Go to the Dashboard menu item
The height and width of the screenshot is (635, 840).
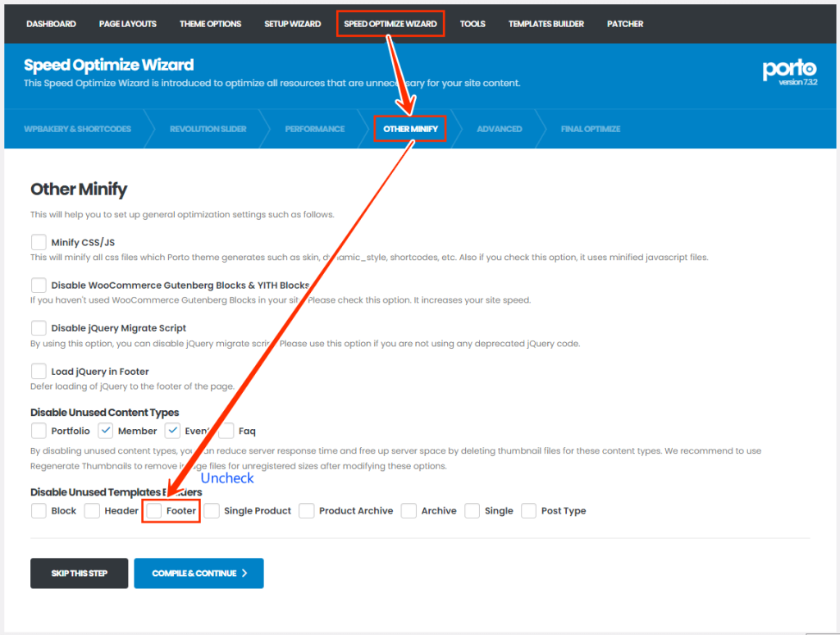(51, 24)
